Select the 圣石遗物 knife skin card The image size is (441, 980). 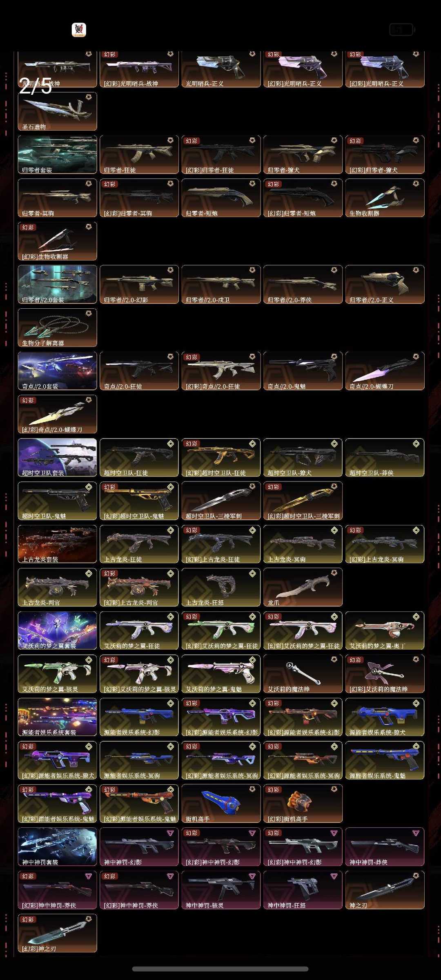(57, 111)
